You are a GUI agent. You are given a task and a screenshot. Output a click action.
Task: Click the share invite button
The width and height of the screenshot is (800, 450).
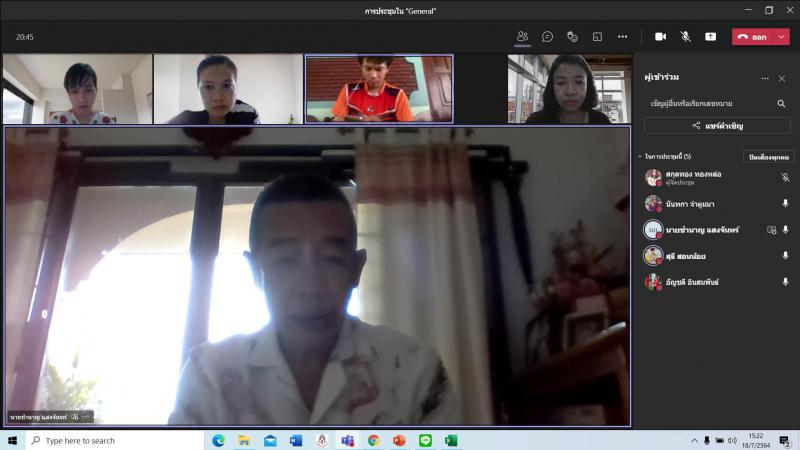717,126
